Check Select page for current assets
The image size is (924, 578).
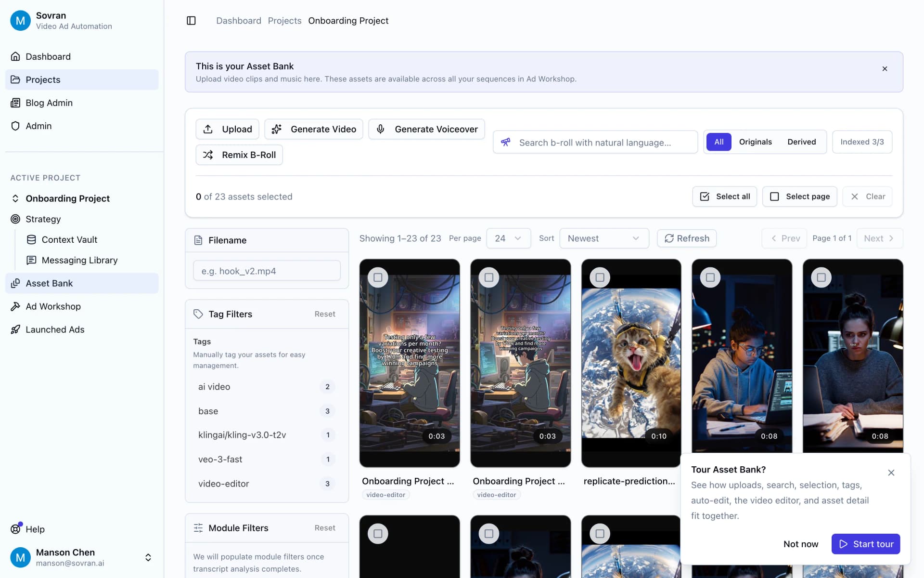pos(799,196)
